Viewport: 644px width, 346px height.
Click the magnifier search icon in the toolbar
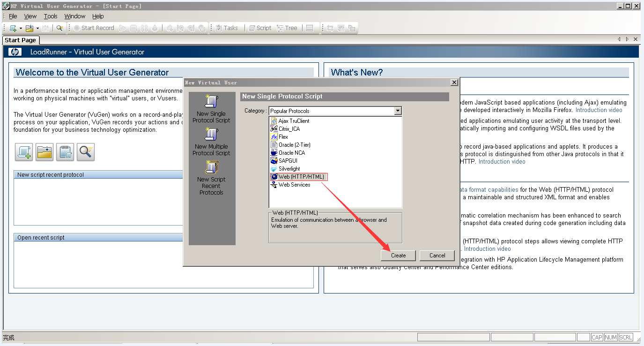pos(59,28)
